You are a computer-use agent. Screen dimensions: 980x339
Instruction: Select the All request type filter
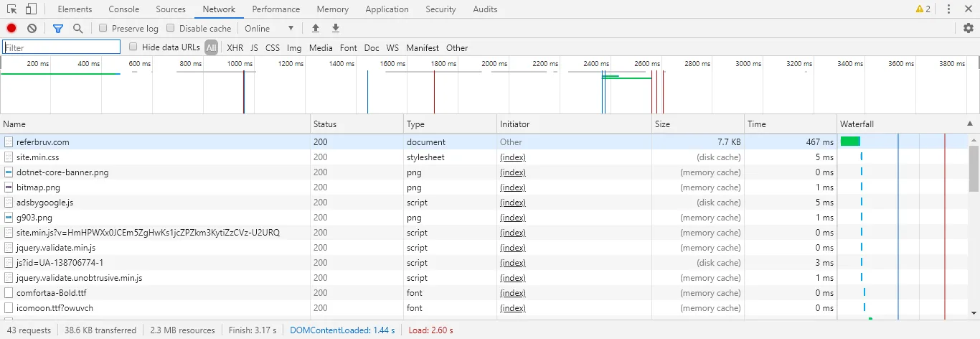point(211,47)
